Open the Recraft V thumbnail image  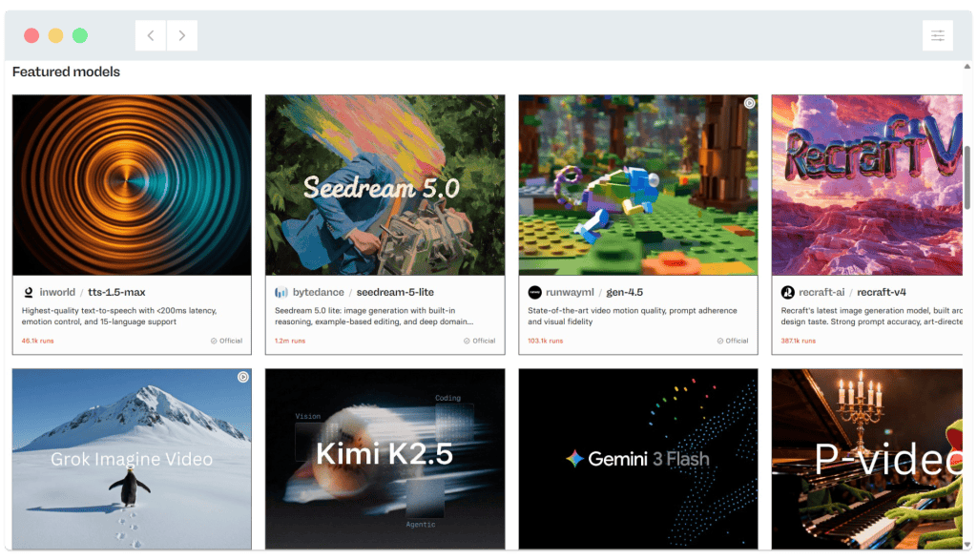(x=866, y=185)
